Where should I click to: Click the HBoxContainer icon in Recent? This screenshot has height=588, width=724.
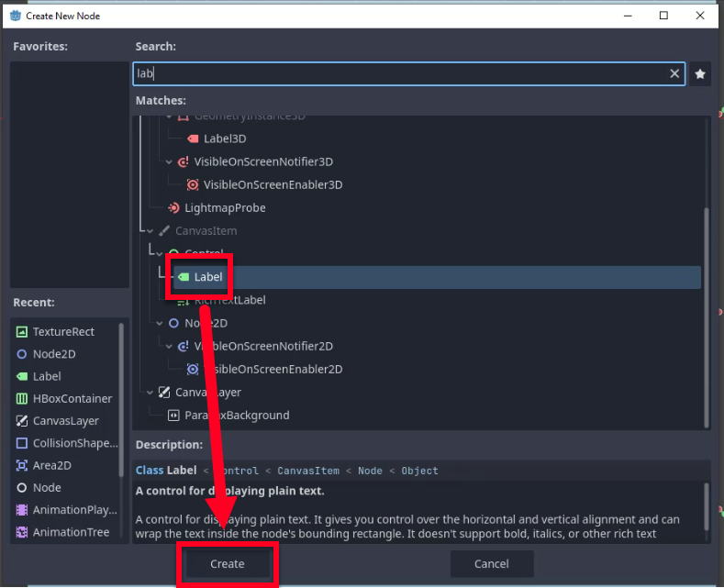click(22, 398)
